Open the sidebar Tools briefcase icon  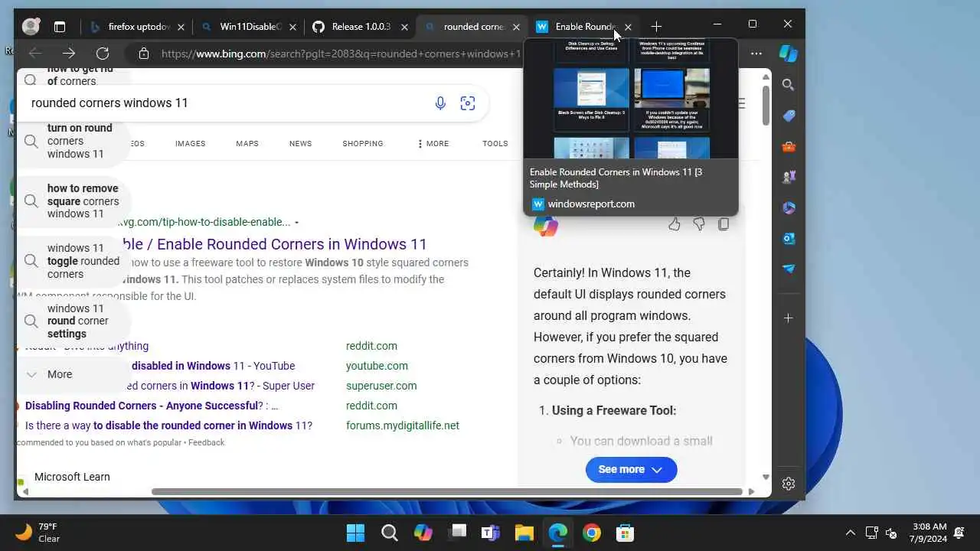tap(789, 146)
